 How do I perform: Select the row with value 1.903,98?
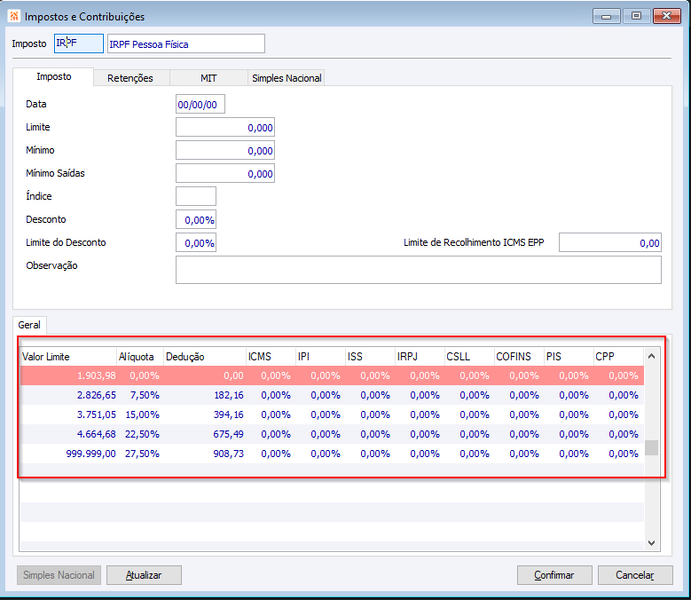[x=332, y=376]
